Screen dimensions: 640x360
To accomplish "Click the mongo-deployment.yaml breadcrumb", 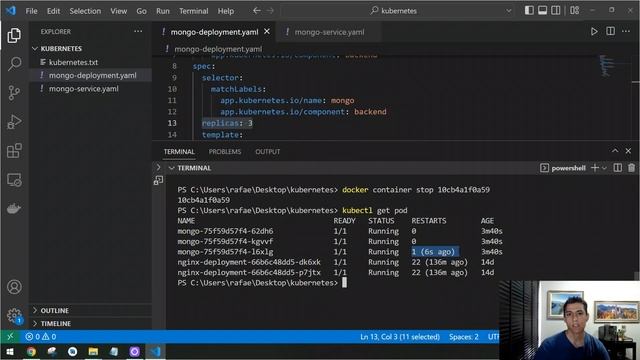I will [218, 49].
